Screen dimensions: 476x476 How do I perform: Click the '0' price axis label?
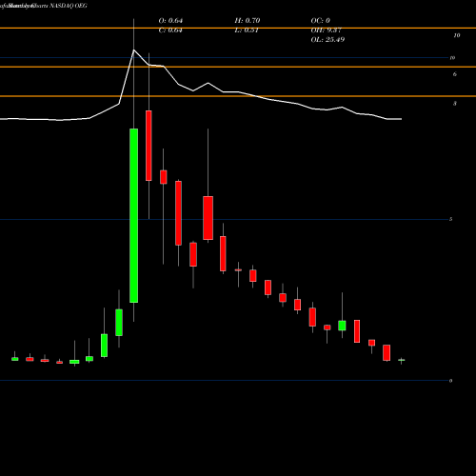point(450,381)
